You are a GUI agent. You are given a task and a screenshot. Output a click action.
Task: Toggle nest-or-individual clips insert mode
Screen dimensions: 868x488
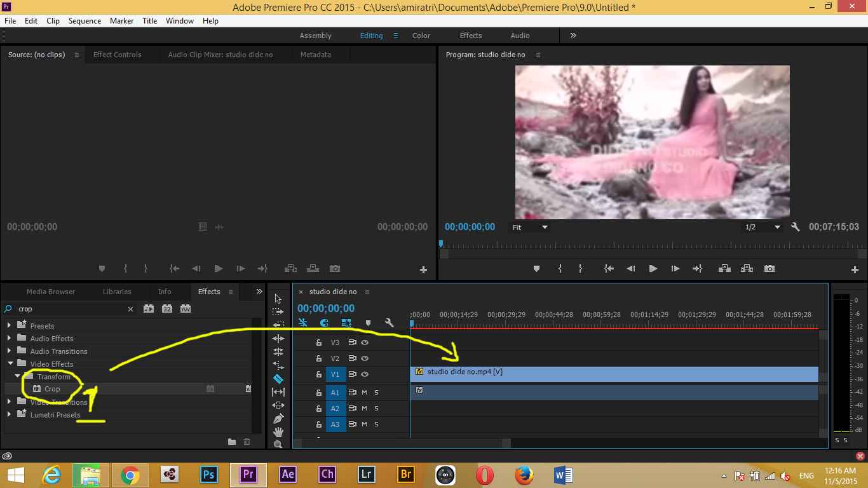coord(303,323)
